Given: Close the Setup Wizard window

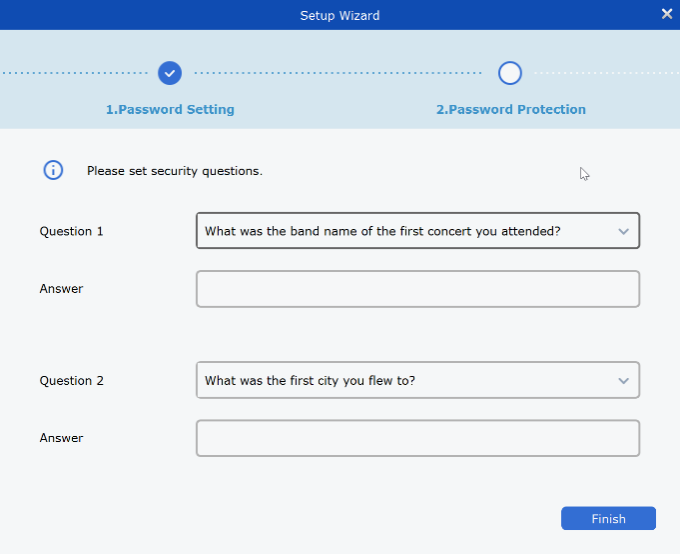Looking at the screenshot, I should (667, 14).
